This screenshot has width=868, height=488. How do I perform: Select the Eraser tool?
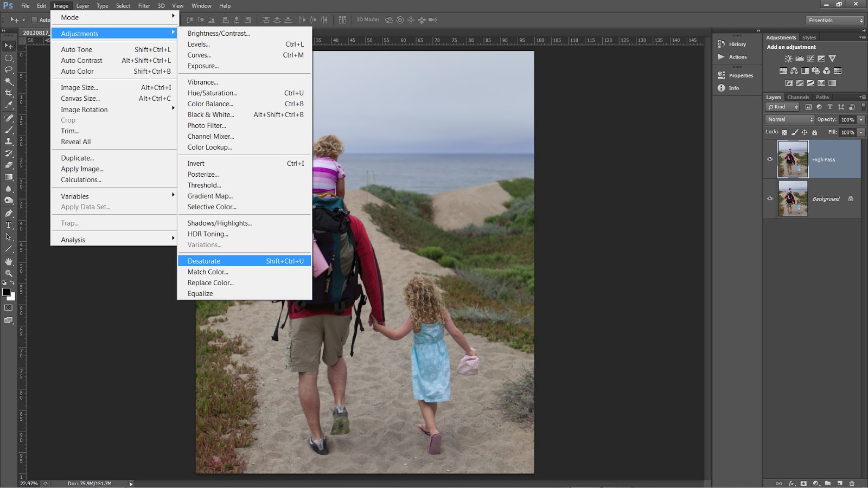[x=9, y=165]
